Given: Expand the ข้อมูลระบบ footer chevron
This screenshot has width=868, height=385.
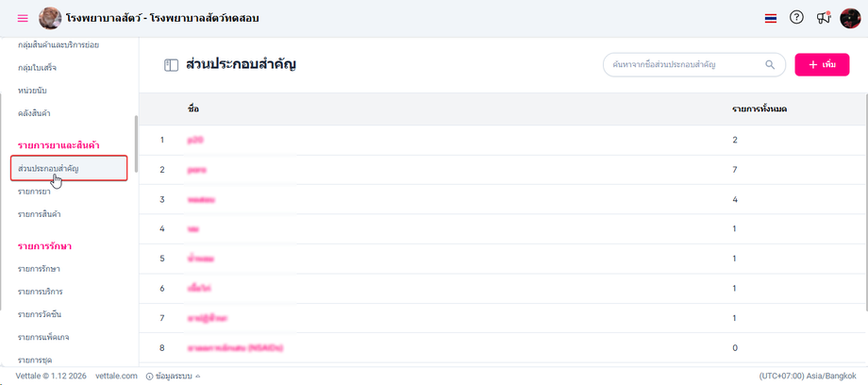Looking at the screenshot, I should pos(197,376).
